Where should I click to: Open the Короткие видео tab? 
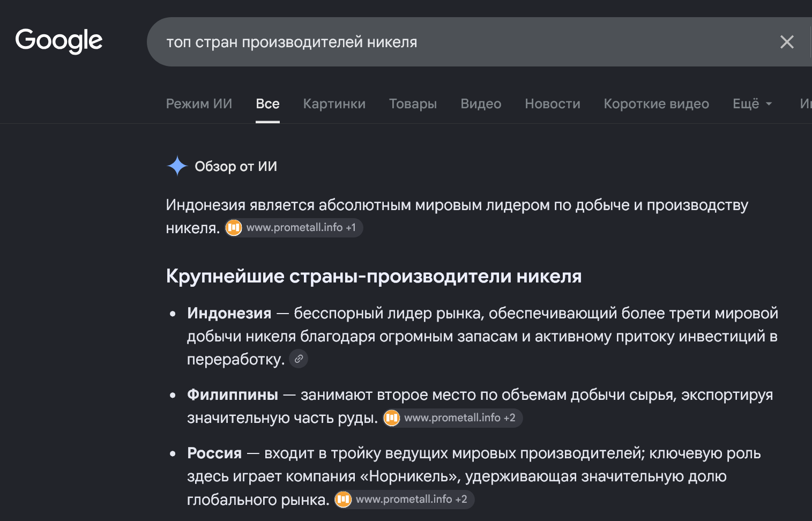pos(656,104)
